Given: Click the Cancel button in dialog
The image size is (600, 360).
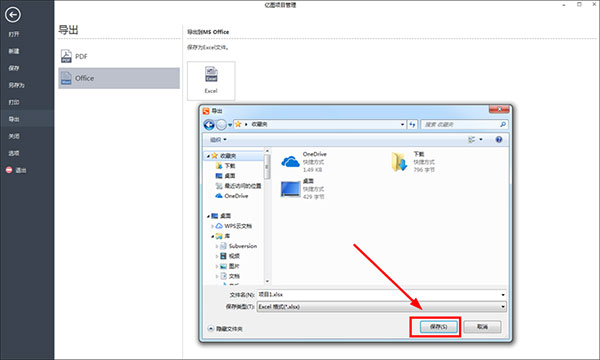Looking at the screenshot, I should tap(482, 327).
